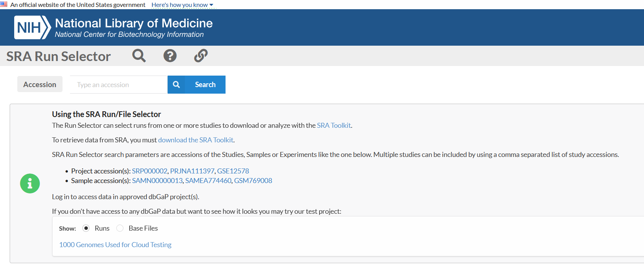Click "Log in to access data" text
This screenshot has height=264, width=644.
pos(125,197)
